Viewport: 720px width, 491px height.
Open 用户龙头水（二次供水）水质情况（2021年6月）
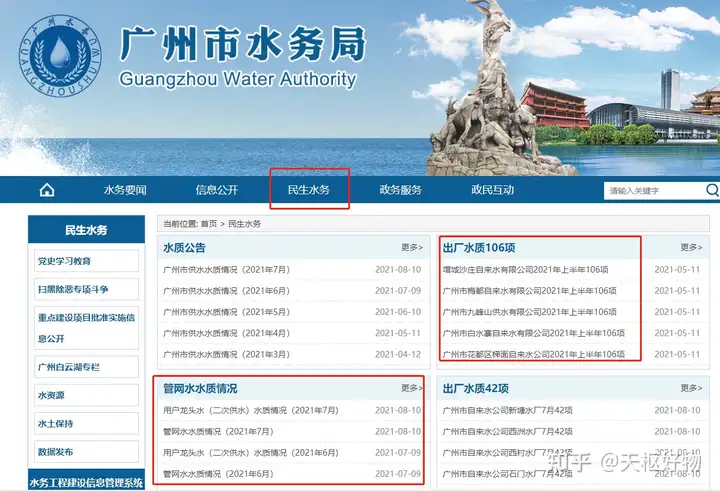pos(251,452)
